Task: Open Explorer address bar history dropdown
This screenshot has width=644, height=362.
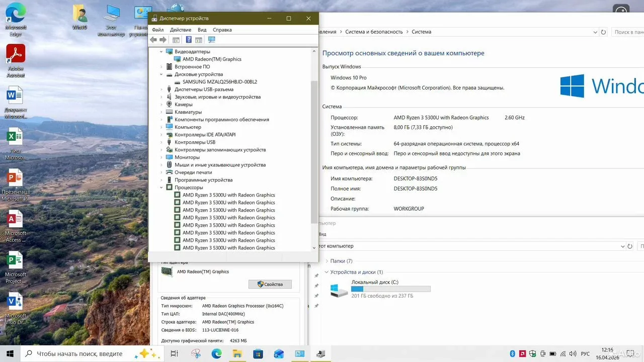Action: pos(622,246)
